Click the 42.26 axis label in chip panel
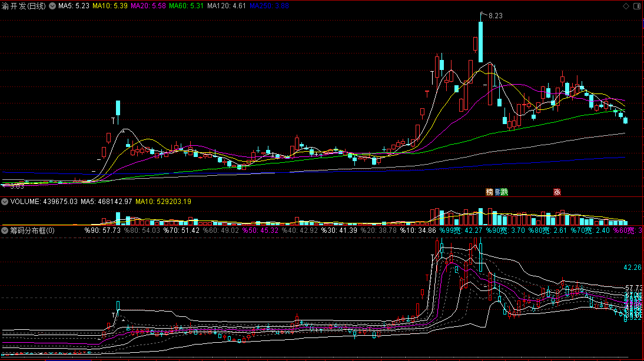Viewport: 644px width, 361px height. (x=632, y=268)
